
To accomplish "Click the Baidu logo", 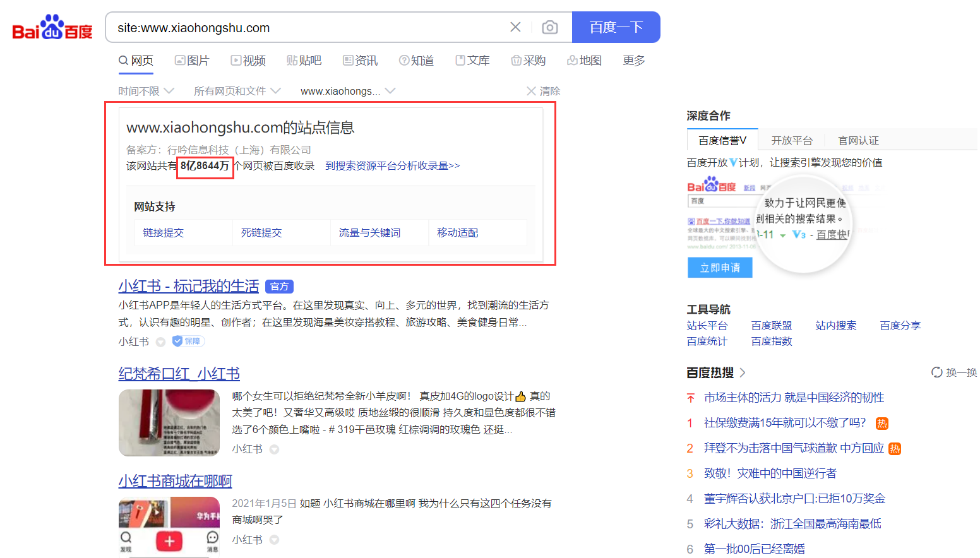I will pos(51,27).
